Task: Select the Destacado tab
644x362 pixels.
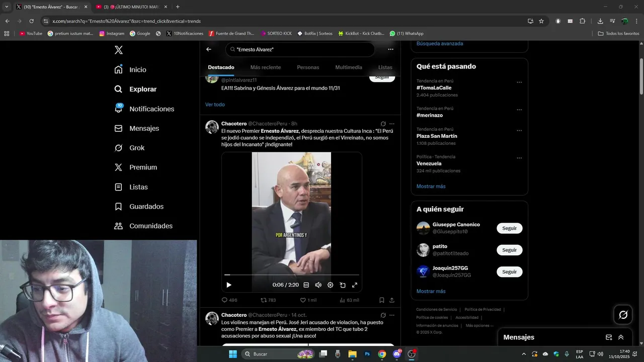Action: 221,67
